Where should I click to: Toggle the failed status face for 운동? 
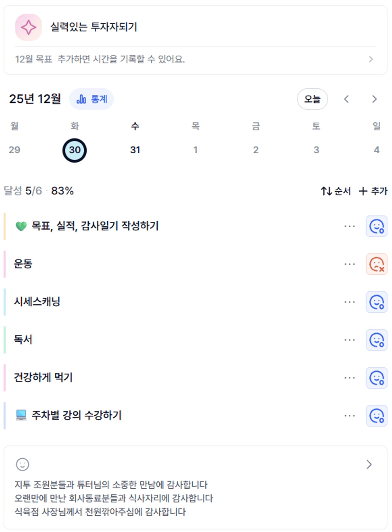click(x=376, y=264)
